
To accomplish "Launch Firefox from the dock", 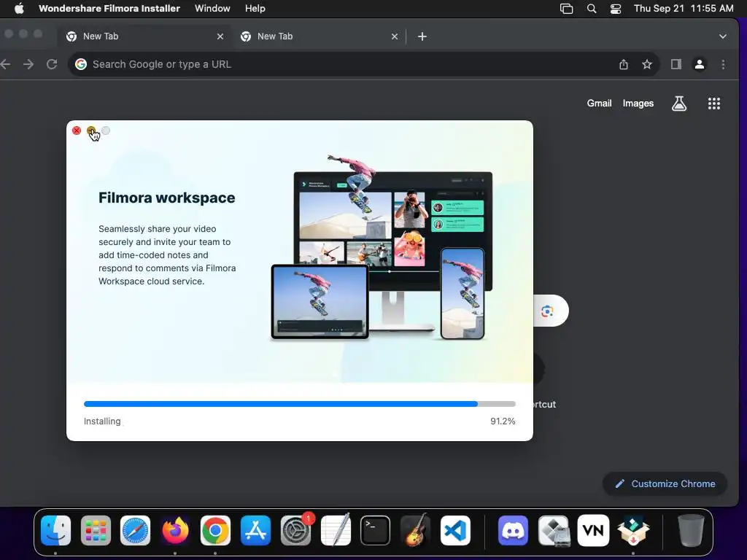I will coord(175,531).
